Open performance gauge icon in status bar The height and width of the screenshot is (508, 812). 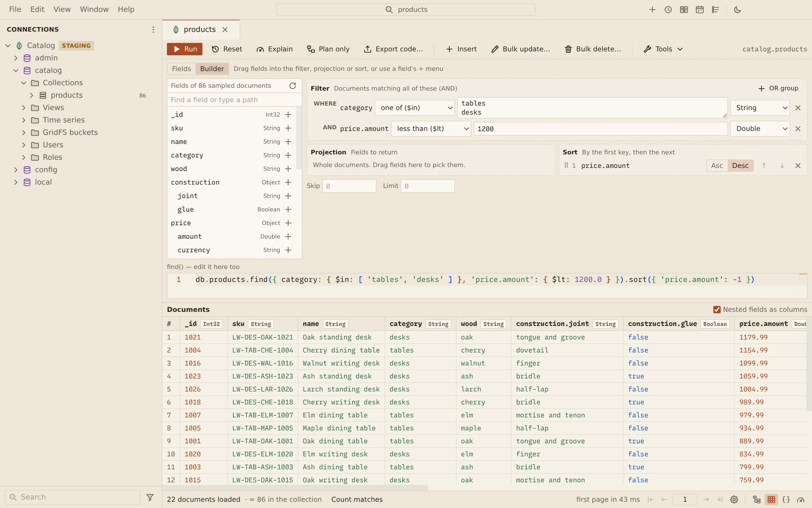click(801, 500)
